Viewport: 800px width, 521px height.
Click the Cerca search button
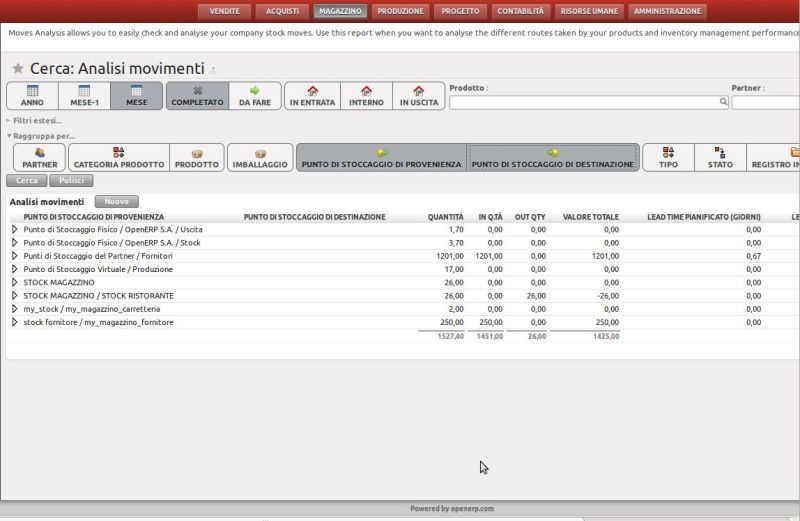coord(27,181)
